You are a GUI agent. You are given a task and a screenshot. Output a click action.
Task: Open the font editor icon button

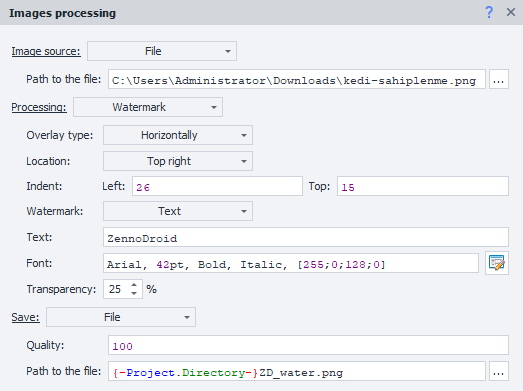click(497, 263)
